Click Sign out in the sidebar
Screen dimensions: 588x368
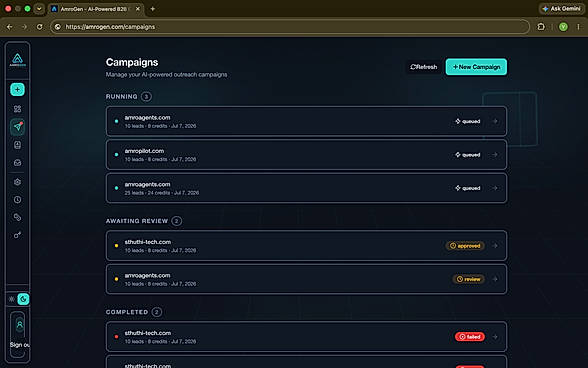[x=20, y=345]
